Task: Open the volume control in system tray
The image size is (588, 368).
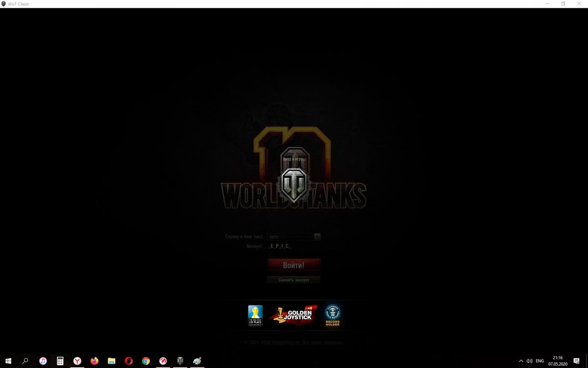Action: (529, 361)
